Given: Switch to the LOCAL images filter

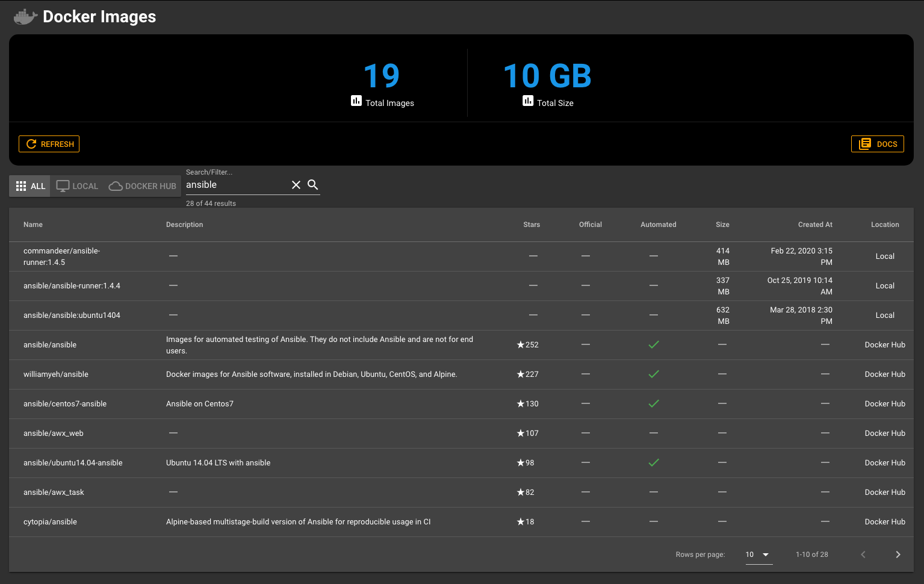Looking at the screenshot, I should [77, 186].
